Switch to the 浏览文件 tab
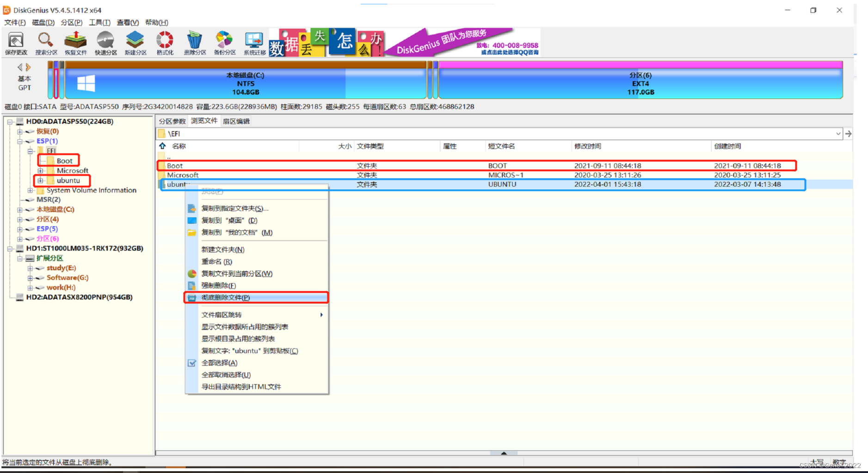Viewport: 868px width, 473px height. [204, 121]
